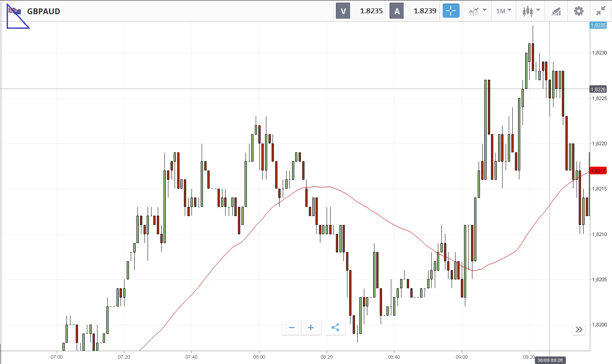The image size is (612, 364).
Task: Click the 30/09 09:26 crosshair time tag
Action: 550,360
